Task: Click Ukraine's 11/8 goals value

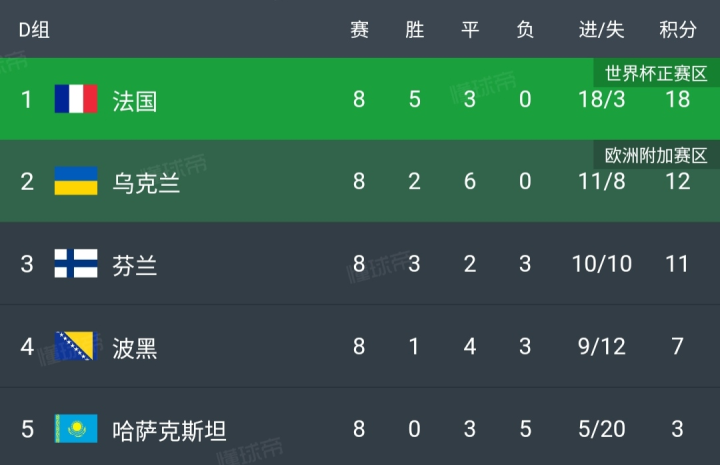Action: [x=601, y=182]
